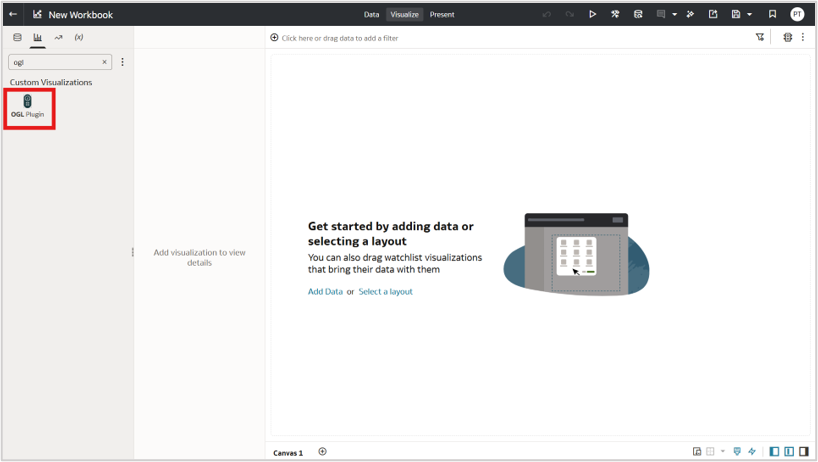Click the filter funnel icon
The width and height of the screenshot is (818, 462).
[760, 38]
